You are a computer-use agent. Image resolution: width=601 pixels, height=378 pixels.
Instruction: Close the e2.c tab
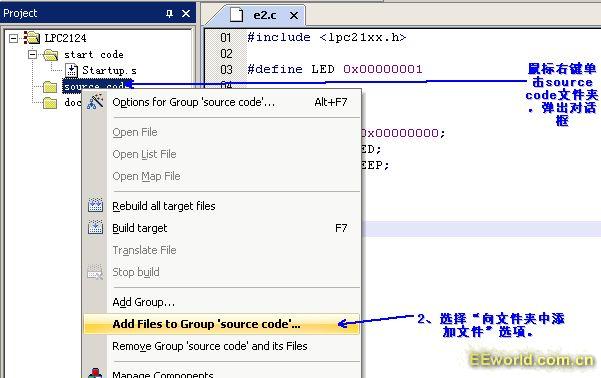click(294, 16)
